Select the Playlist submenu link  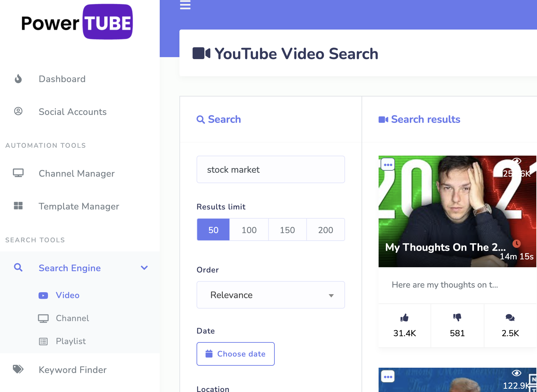(71, 341)
